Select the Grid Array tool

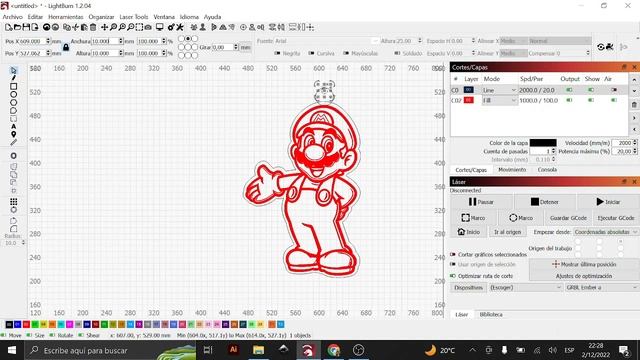pos(13,202)
